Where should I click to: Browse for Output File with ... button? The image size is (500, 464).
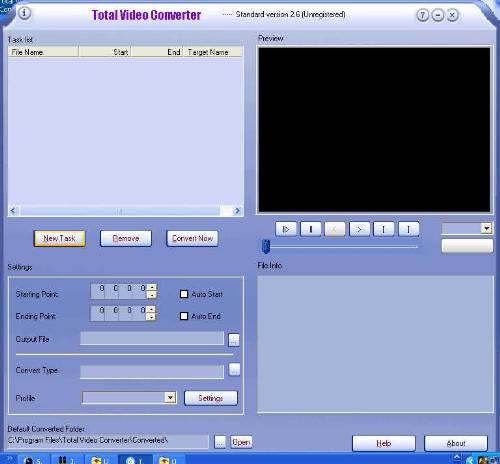coord(234,340)
